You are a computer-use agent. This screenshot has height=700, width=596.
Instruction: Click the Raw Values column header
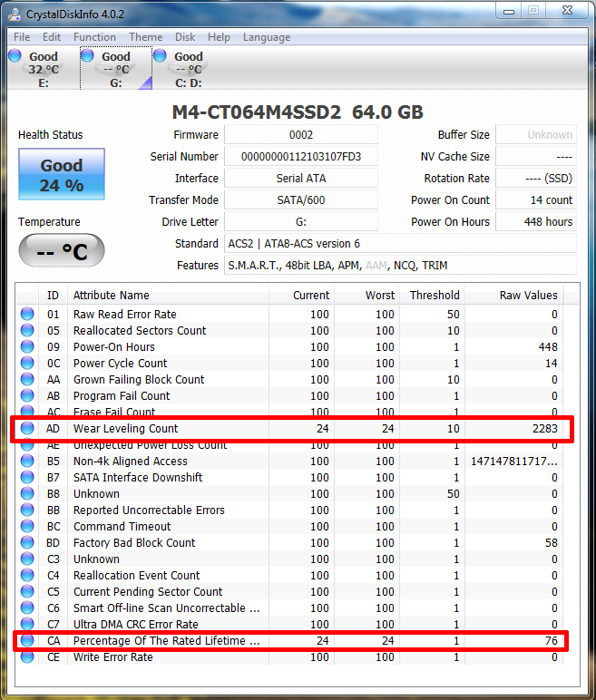pyautogui.click(x=514, y=295)
